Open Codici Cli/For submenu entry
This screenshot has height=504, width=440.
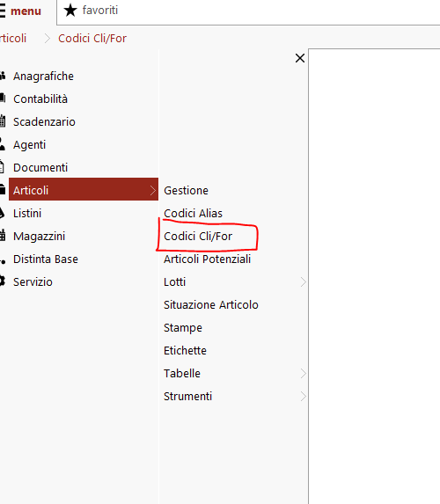pyautogui.click(x=198, y=237)
